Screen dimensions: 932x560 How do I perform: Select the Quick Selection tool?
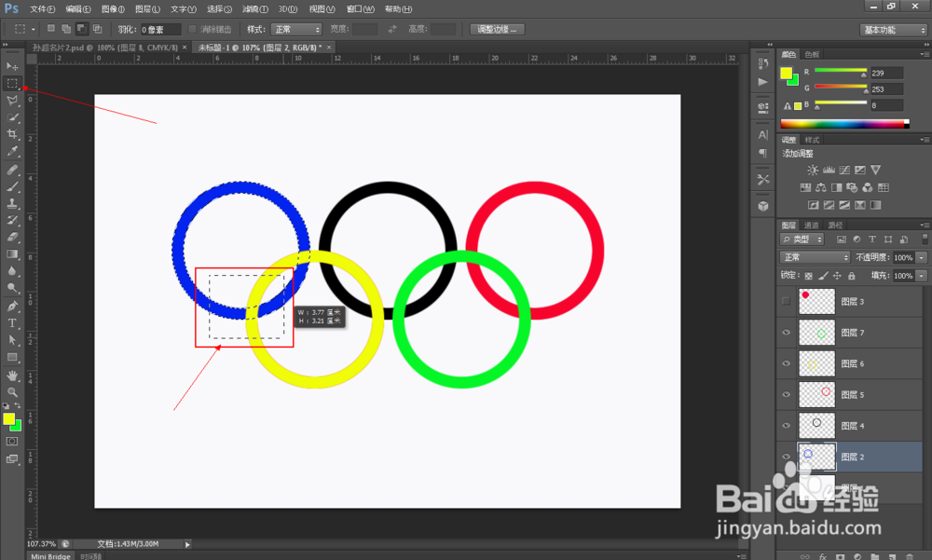pos(12,117)
